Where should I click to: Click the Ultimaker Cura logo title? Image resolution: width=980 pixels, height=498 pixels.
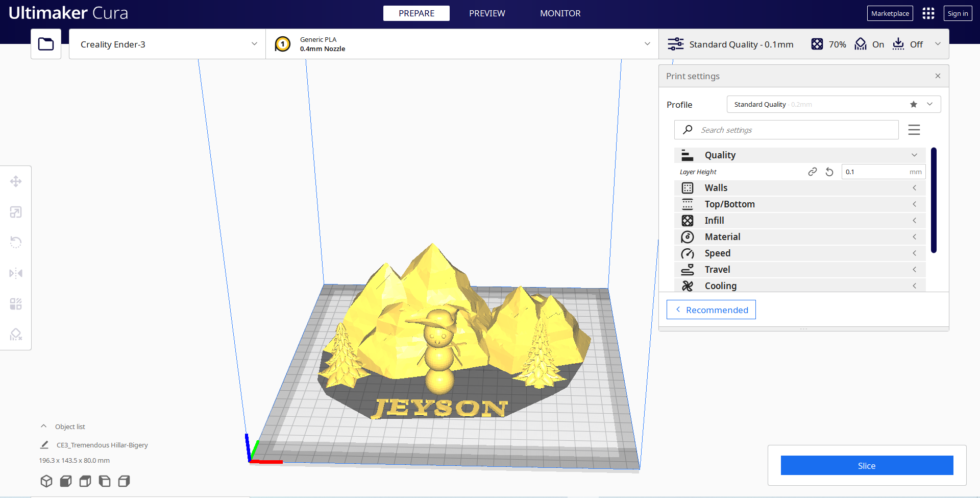coord(68,13)
